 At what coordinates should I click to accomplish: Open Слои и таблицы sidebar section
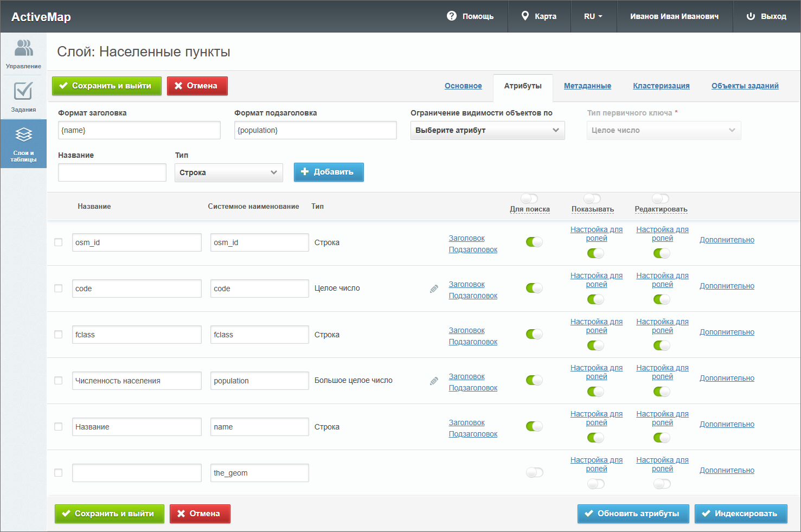coord(23,144)
